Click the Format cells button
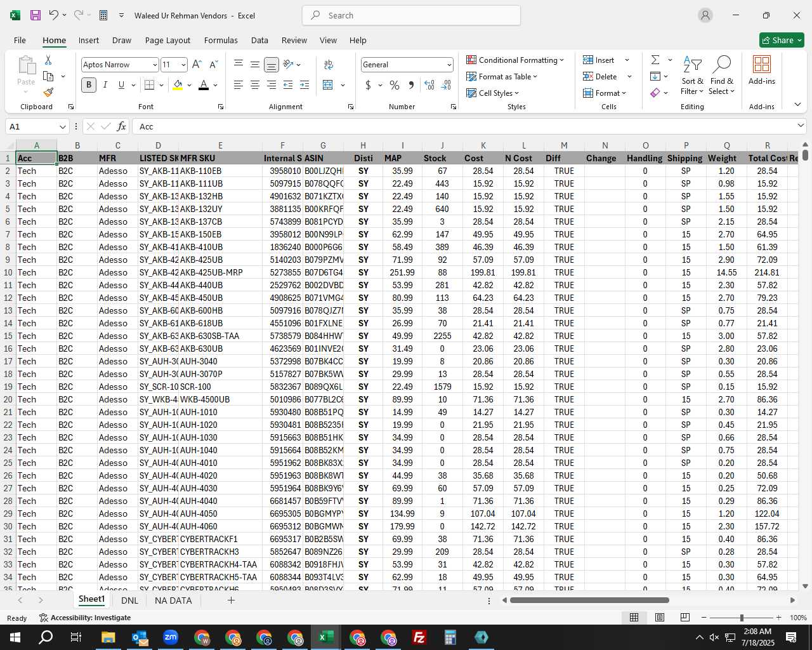 (x=605, y=93)
